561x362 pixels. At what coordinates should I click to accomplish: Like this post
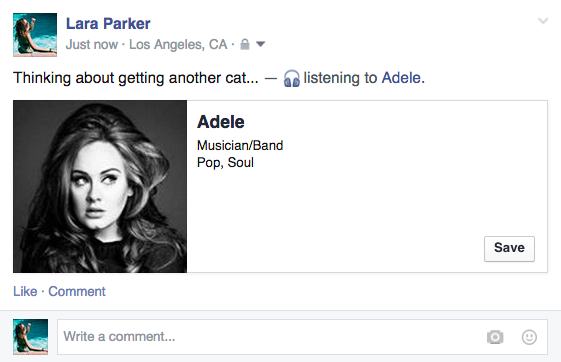pos(25,291)
